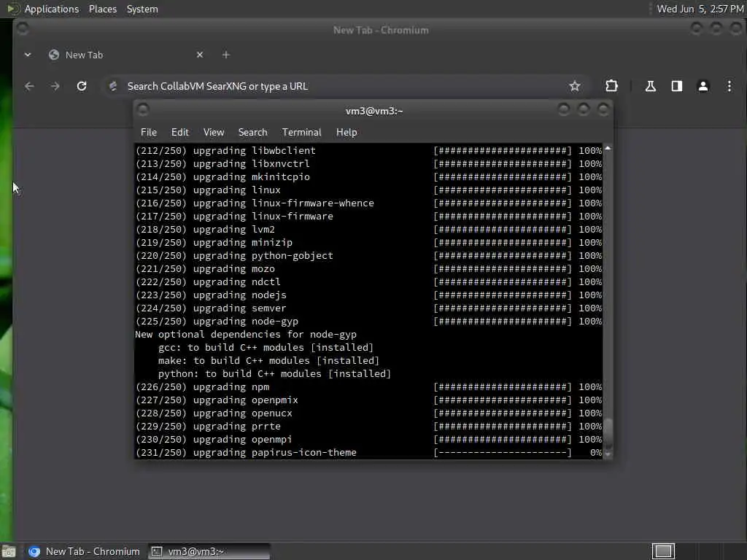Open the Applications menu in the top panel
Screen dimensions: 747x560
[52, 9]
